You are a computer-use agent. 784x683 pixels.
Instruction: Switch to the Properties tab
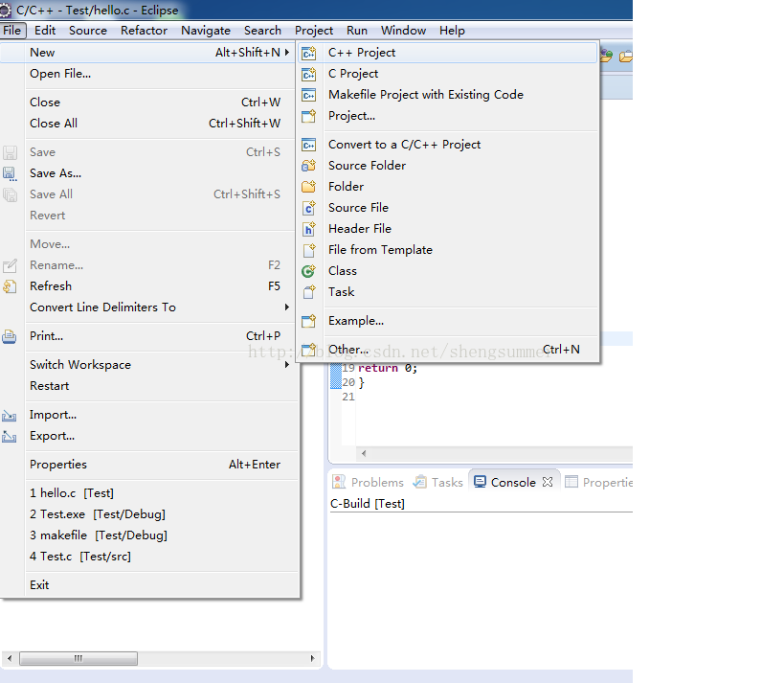point(597,482)
